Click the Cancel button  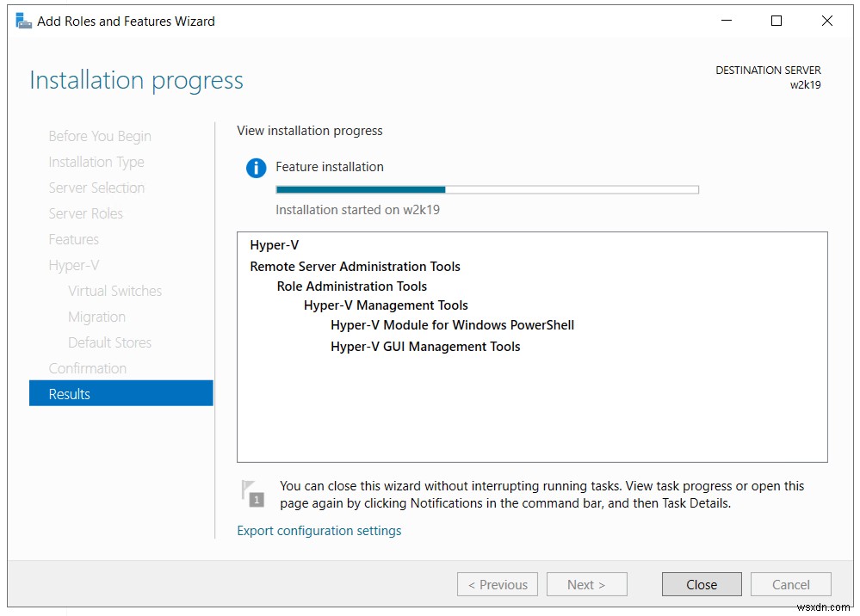[790, 584]
